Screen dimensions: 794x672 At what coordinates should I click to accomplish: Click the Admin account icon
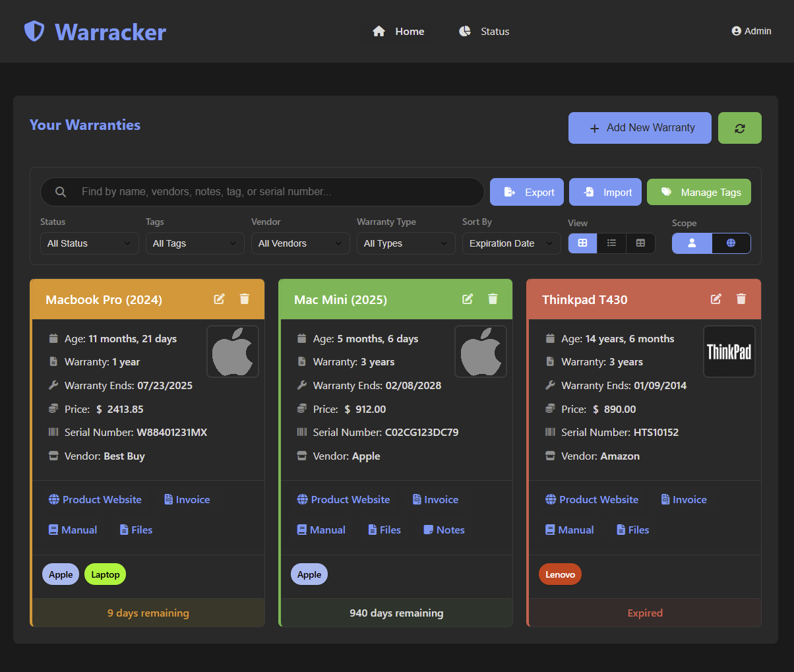click(x=735, y=30)
